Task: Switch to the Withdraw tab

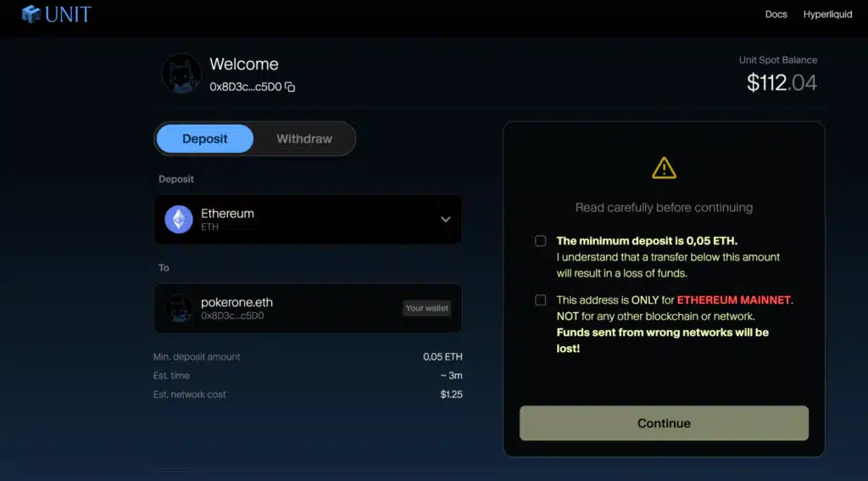Action: tap(304, 139)
